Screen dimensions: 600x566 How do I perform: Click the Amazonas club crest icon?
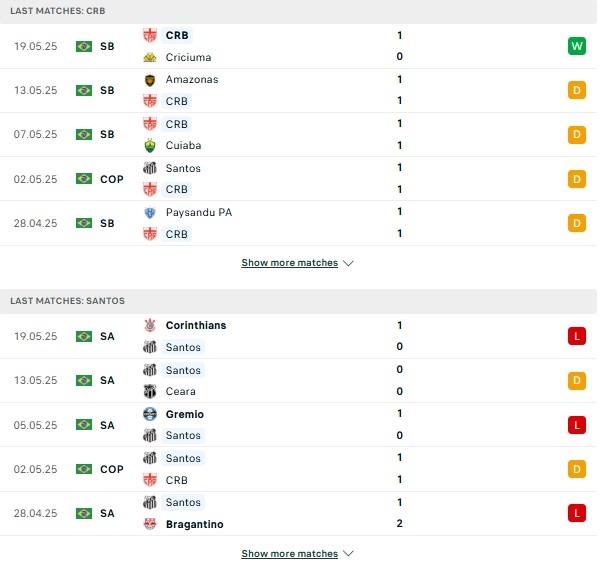point(150,80)
